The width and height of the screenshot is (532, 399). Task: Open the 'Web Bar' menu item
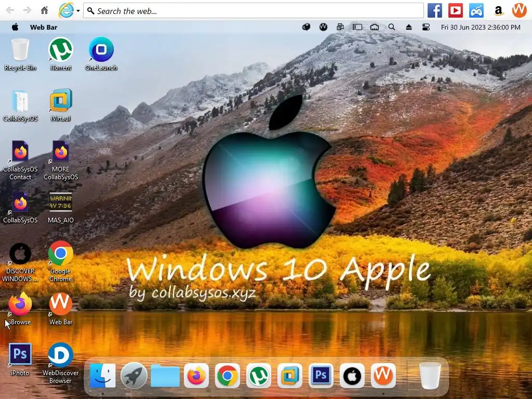[44, 27]
